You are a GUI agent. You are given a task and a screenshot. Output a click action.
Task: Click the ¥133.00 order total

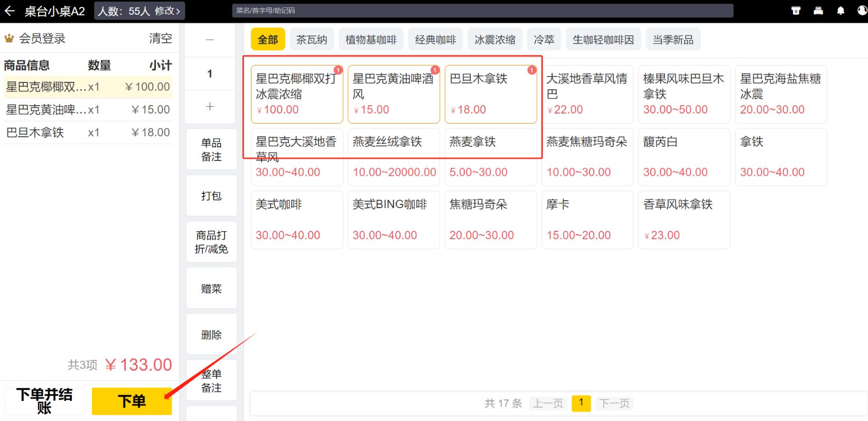tap(138, 364)
